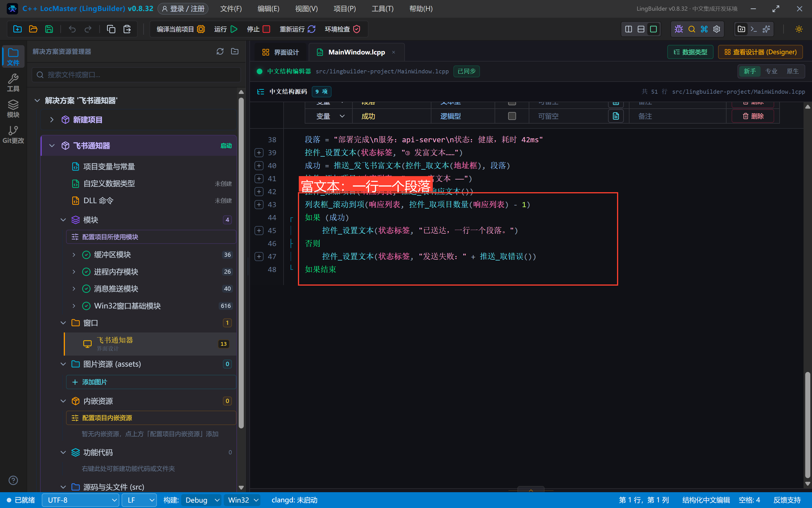Open the 工具 sidebar panel
This screenshot has width=812, height=508.
point(13,83)
